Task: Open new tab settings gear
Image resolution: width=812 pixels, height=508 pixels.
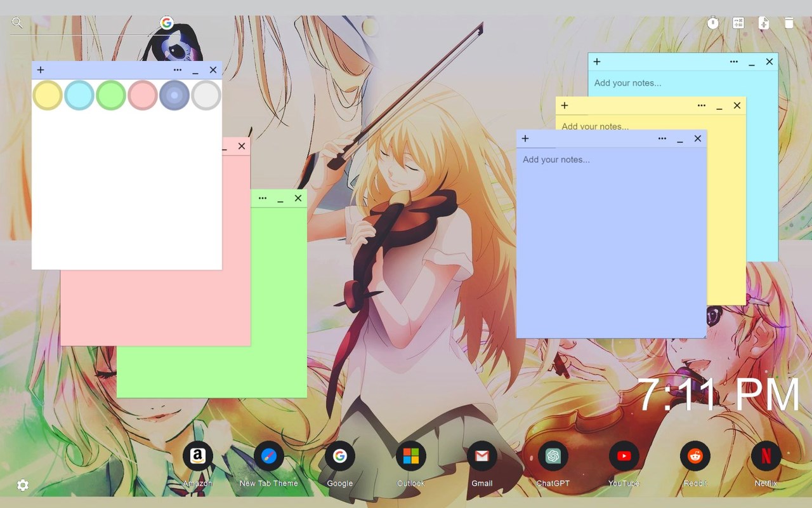Action: pyautogui.click(x=23, y=485)
